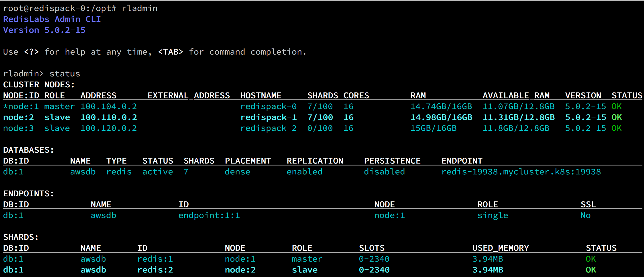Click the EXTERNAL_ADDRESS column header
The height and width of the screenshot is (277, 644).
point(189,96)
